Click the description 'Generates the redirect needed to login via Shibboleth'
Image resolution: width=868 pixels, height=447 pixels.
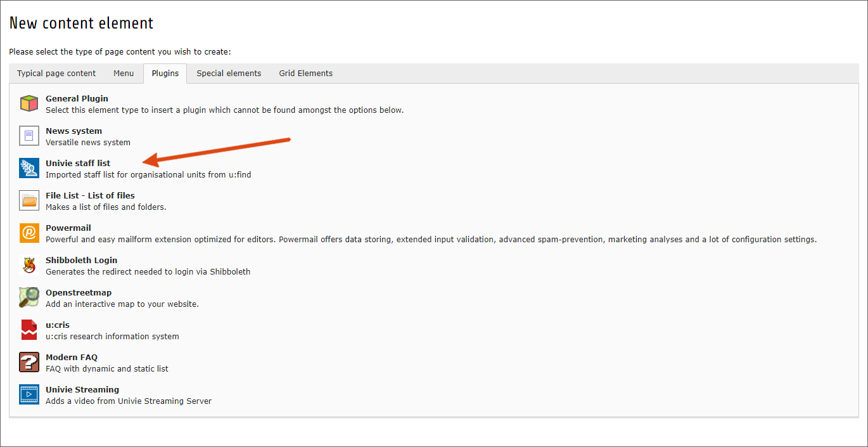coord(148,272)
